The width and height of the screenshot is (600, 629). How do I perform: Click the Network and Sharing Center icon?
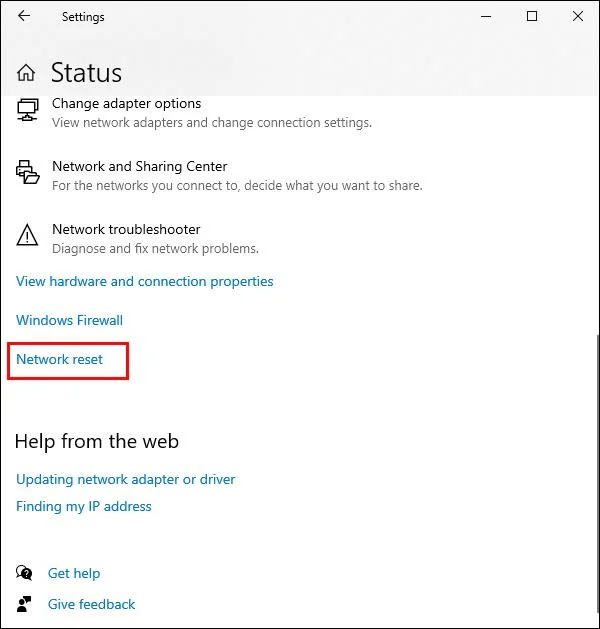[x=27, y=173]
